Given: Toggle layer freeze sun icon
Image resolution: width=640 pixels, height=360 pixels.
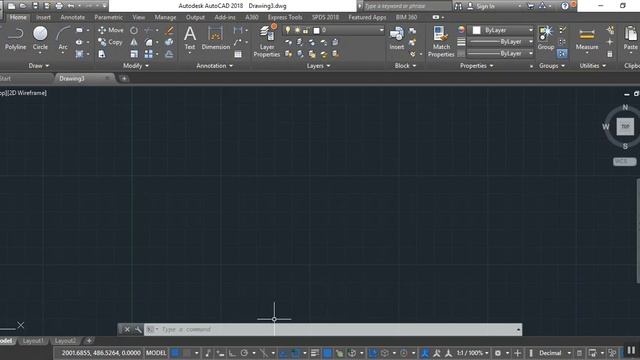Looking at the screenshot, I should tap(297, 30).
